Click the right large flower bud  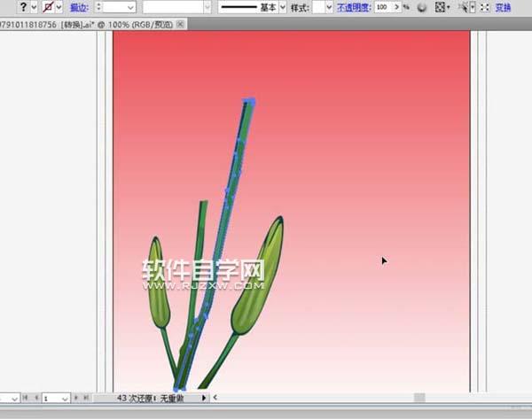click(259, 276)
